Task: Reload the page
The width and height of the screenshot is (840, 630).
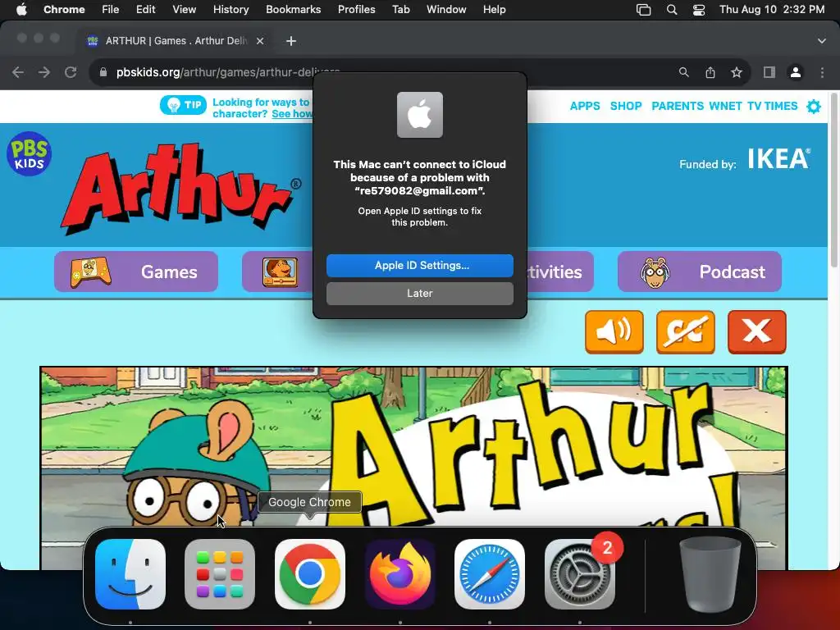Action: (71, 72)
